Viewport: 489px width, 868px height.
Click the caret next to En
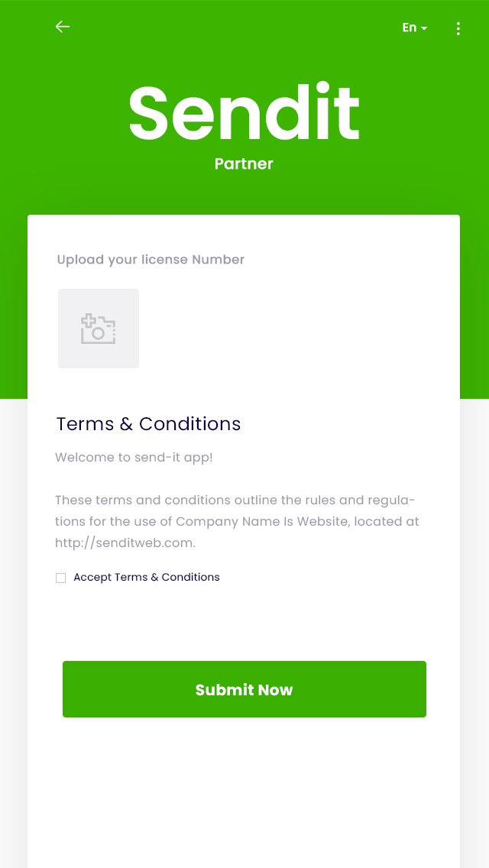coord(424,29)
